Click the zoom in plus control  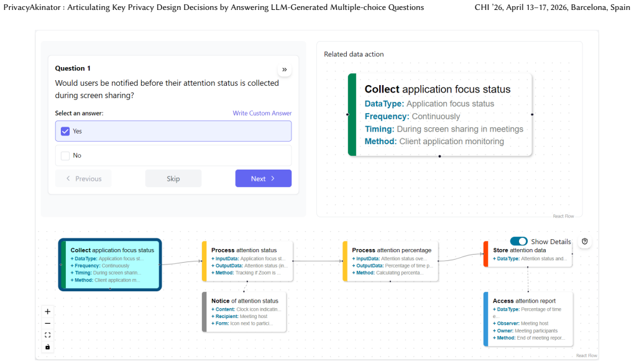(48, 311)
